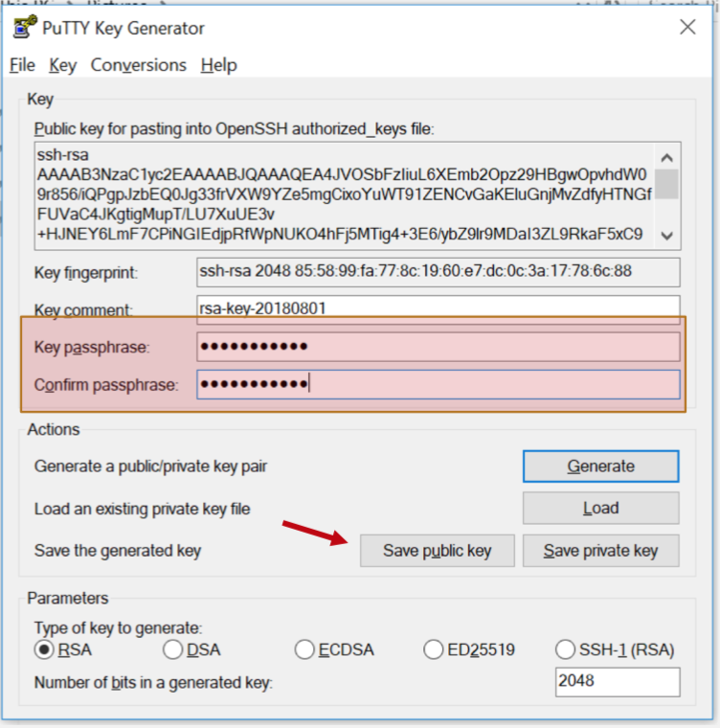720x728 pixels.
Task: Open the Key menu
Action: click(62, 65)
